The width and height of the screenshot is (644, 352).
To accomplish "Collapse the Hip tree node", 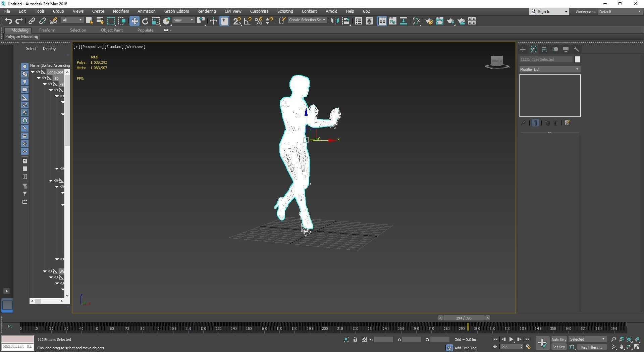I will tap(39, 78).
